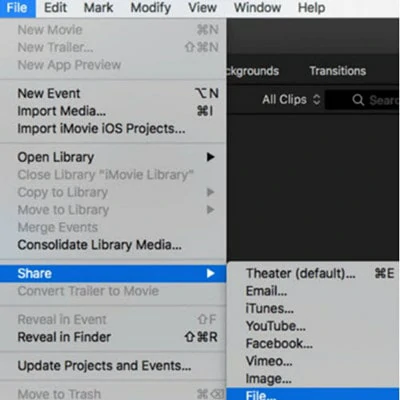Screen dimensions: 400x400
Task: Expand the Share submenu arrow
Action: (210, 273)
